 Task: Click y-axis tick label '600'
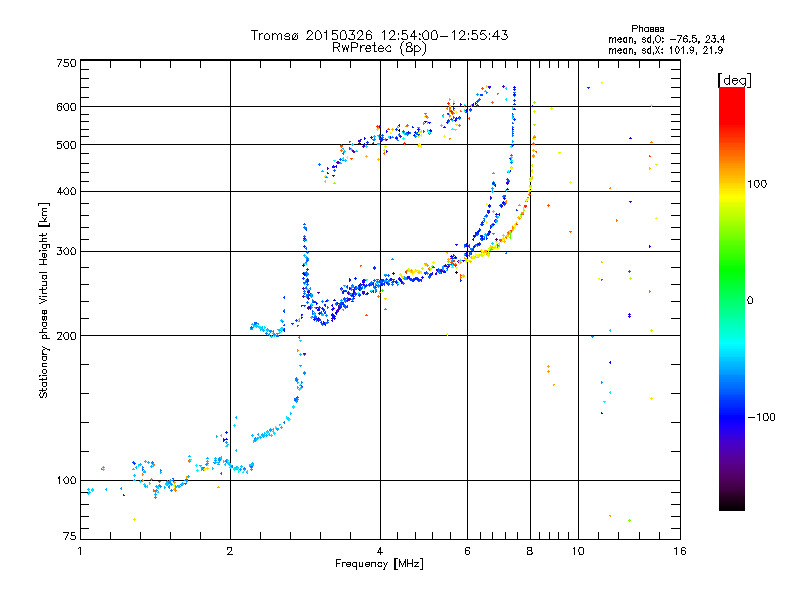click(x=66, y=107)
